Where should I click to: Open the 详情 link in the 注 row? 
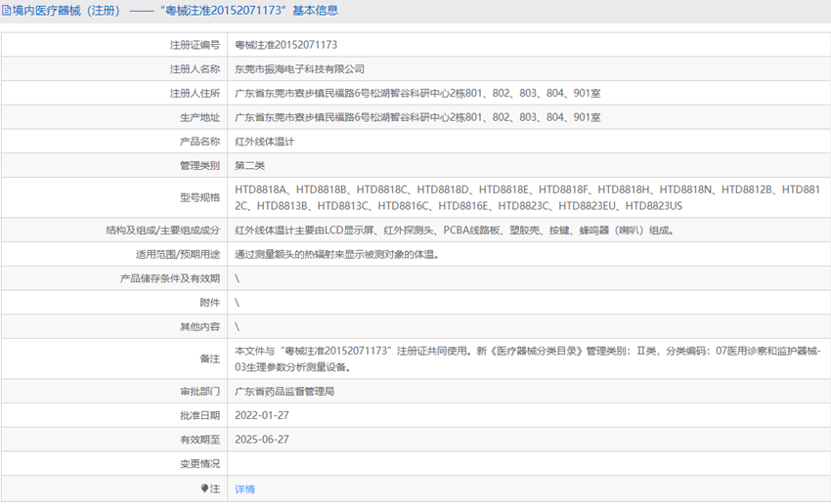(244, 489)
